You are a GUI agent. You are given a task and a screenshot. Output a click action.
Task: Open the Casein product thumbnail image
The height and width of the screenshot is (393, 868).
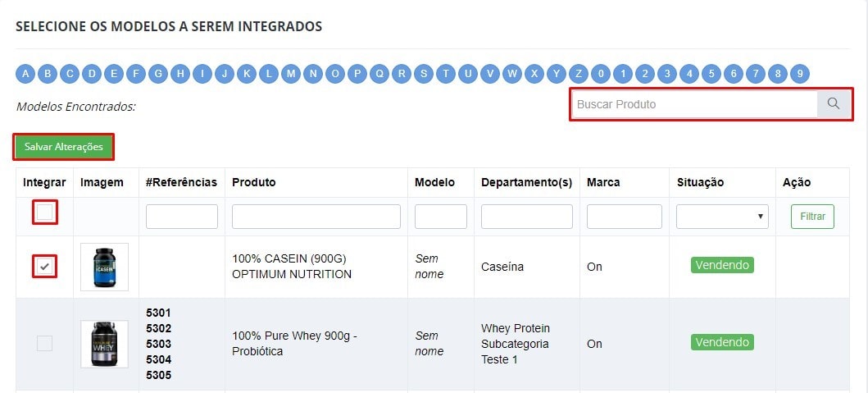[104, 267]
